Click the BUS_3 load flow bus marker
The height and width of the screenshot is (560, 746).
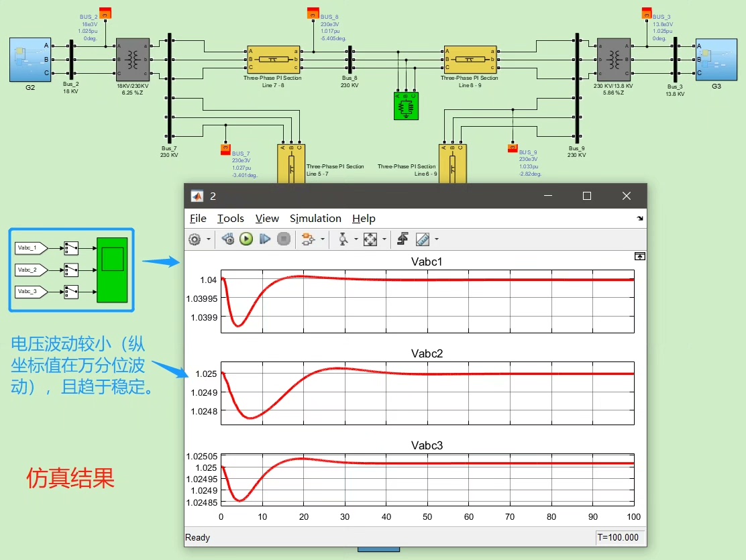pyautogui.click(x=647, y=13)
